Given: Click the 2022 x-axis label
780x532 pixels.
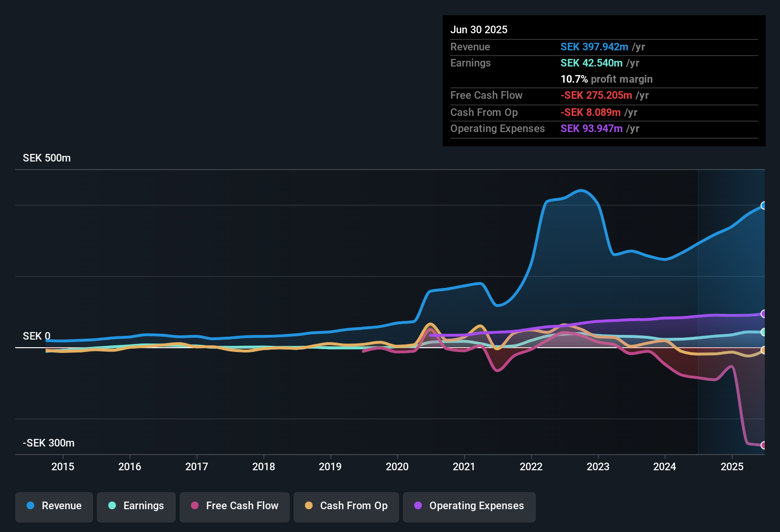Looking at the screenshot, I should coord(531,467).
